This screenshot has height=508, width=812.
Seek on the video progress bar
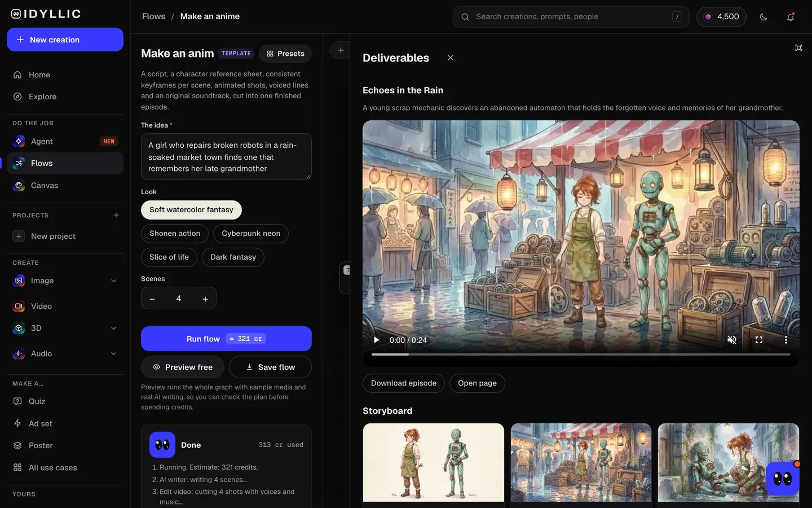pos(581,354)
